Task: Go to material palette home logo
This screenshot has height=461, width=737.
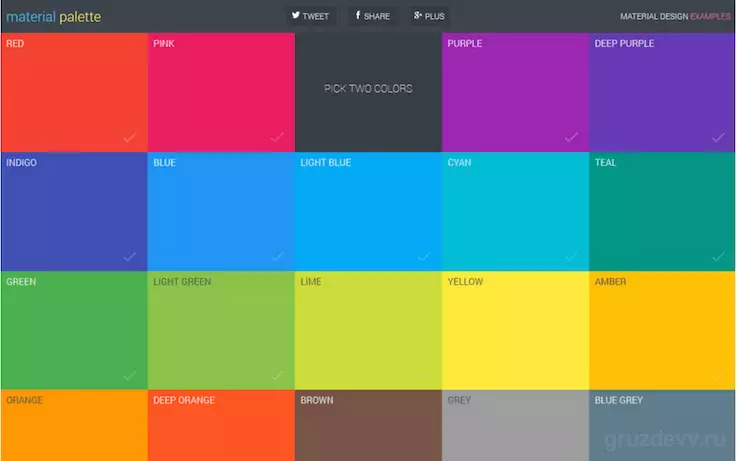Action: coord(54,17)
